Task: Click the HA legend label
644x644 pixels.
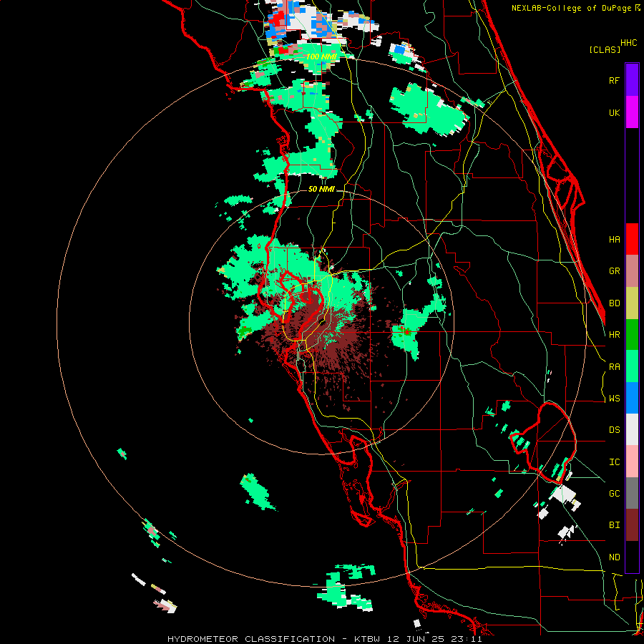Action: click(x=614, y=240)
